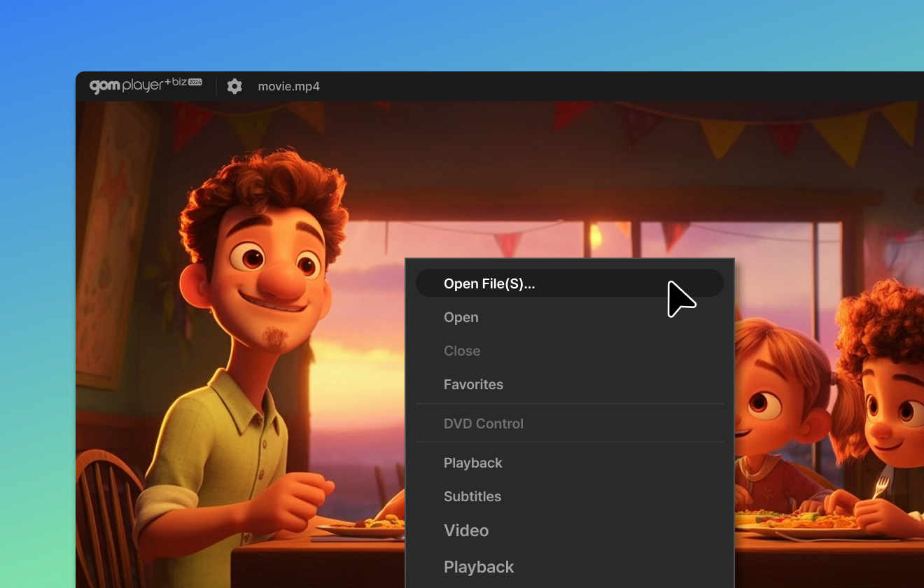The width and height of the screenshot is (924, 588).
Task: Click the movie.mp4 title text
Action: click(x=288, y=87)
